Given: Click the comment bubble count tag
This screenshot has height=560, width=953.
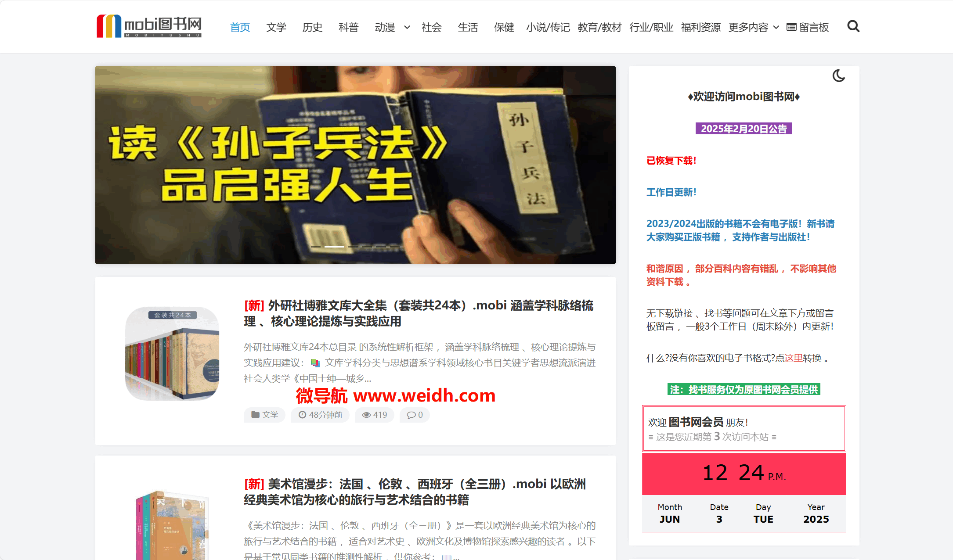Looking at the screenshot, I should [x=414, y=415].
